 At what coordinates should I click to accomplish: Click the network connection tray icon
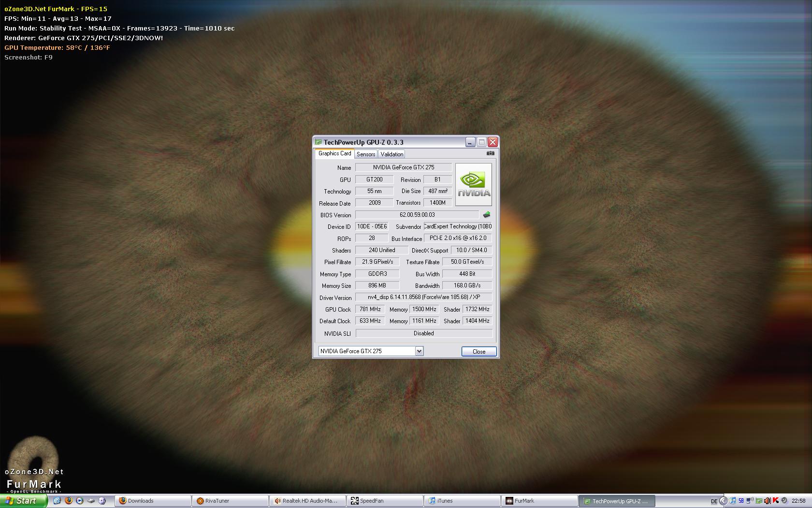[750, 501]
